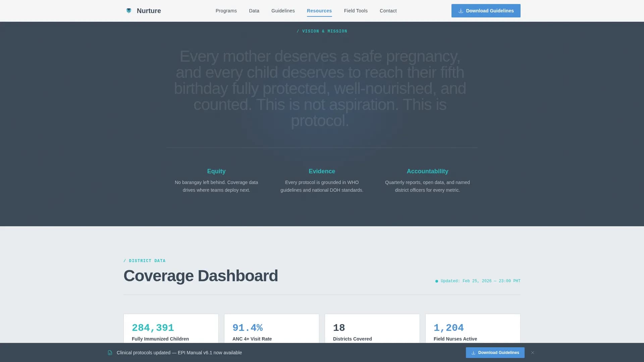
Task: Select the Resources nav item
Action: click(319, 11)
